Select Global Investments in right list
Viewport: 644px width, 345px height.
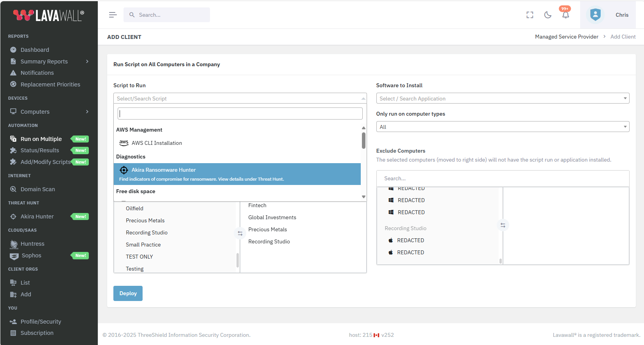tap(272, 217)
